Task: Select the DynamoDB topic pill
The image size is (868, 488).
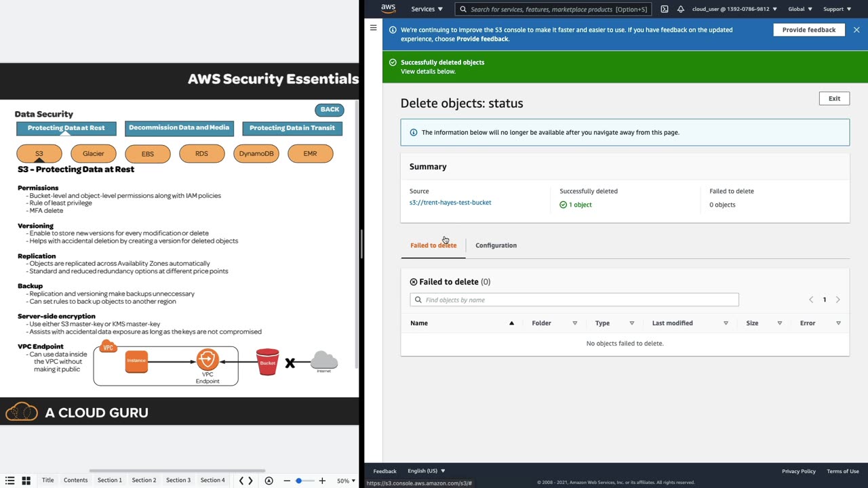Action: coord(256,154)
